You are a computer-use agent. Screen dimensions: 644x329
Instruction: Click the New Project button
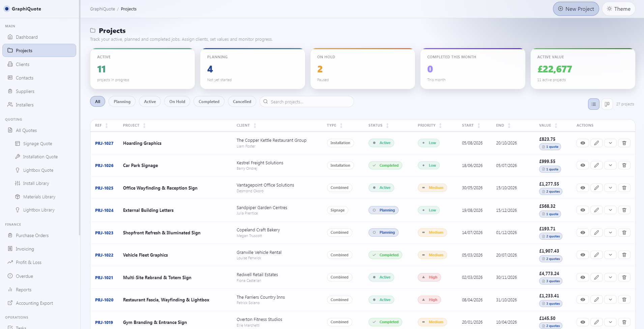pyautogui.click(x=576, y=9)
